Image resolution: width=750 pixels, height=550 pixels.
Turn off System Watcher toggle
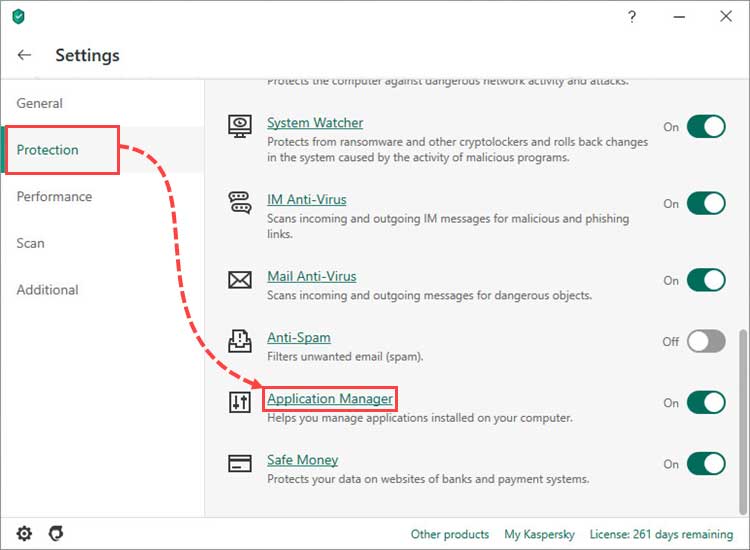[x=706, y=127]
